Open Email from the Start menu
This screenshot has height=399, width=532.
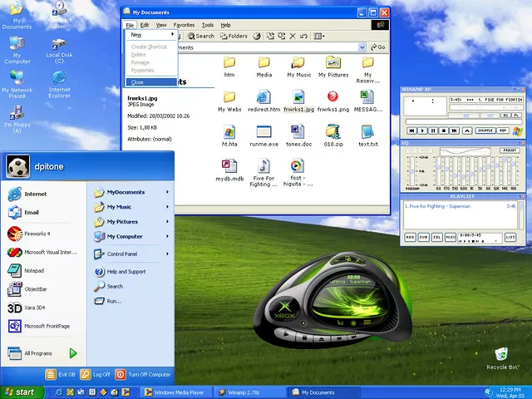point(23,213)
